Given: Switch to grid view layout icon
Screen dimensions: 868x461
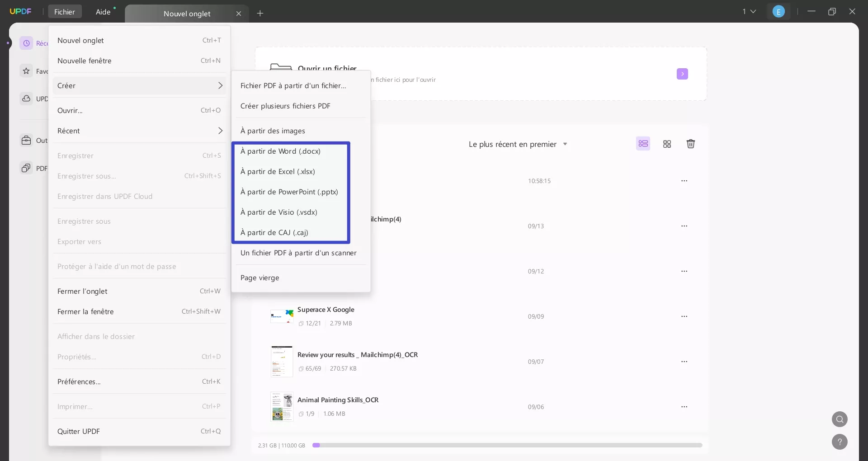Looking at the screenshot, I should coord(667,144).
